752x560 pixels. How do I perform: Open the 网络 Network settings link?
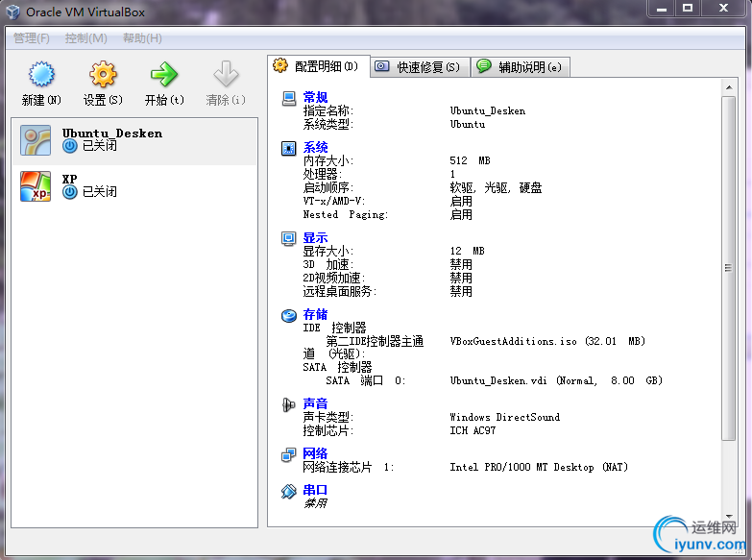(315, 453)
